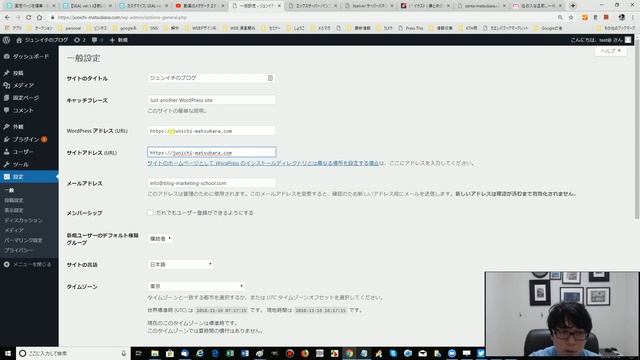640x360 pixels.
Task: Click into the キャッチフレーズ input field
Action: (211, 100)
